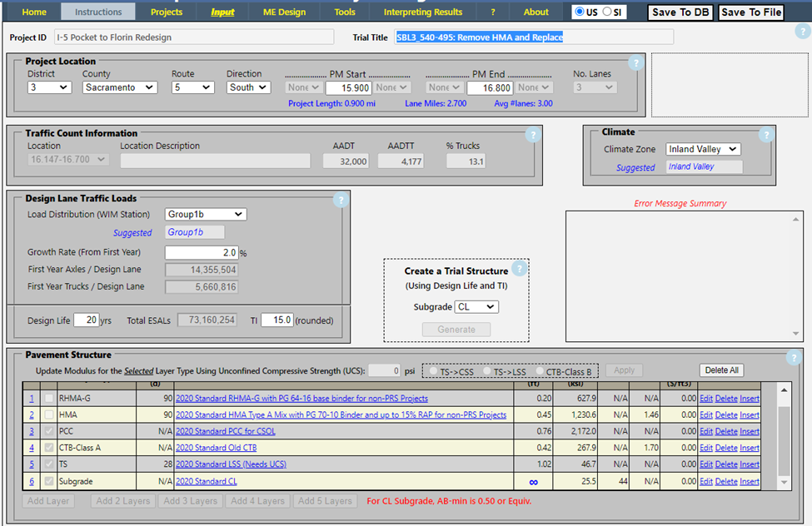Click the Climate panel help icon

765,135
